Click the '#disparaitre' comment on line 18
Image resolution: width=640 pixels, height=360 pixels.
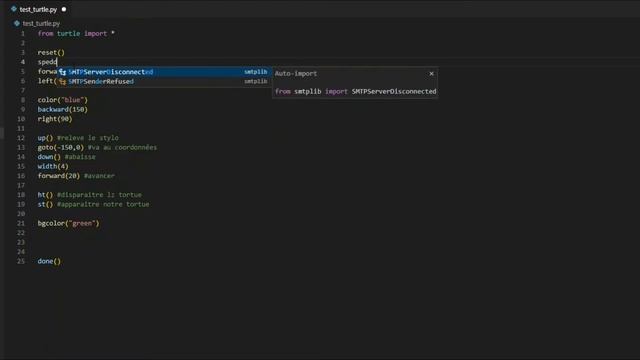coord(99,195)
